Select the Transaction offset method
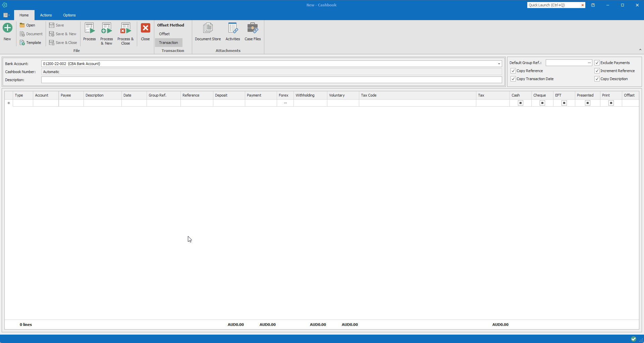This screenshot has width=644, height=343. point(168,43)
